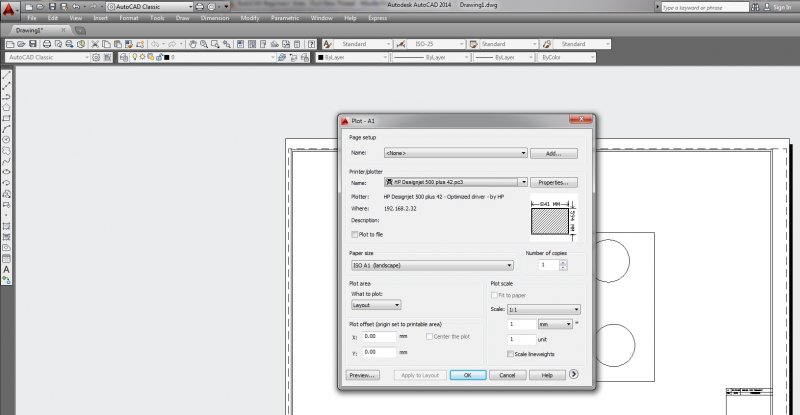Screen dimensions: 800x415
Task: Open the Page setup Name dropdown
Action: [x=456, y=153]
